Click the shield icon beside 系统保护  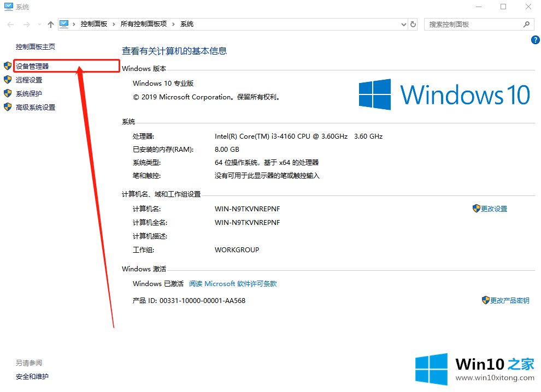(x=8, y=93)
